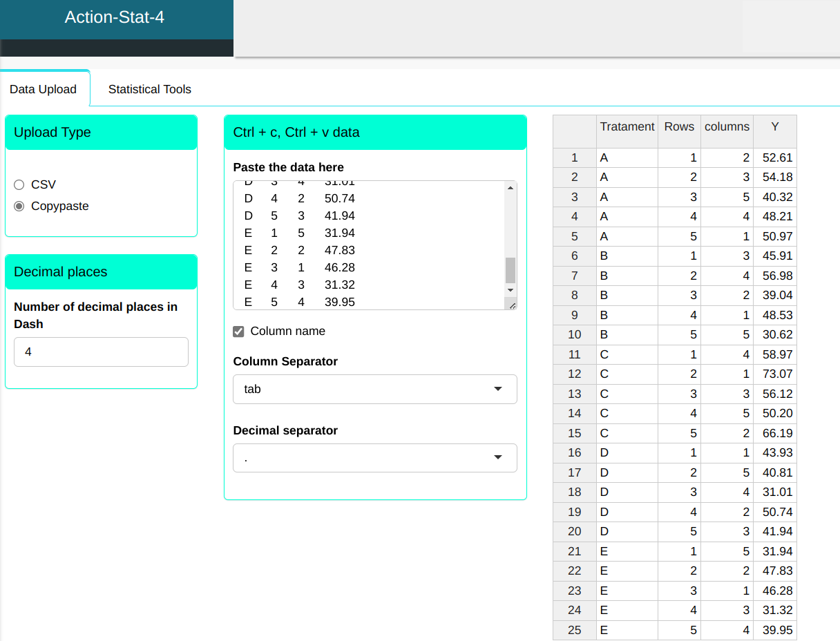The height and width of the screenshot is (641, 840).
Task: Select table cell with value 47.83 in table
Action: [775, 571]
